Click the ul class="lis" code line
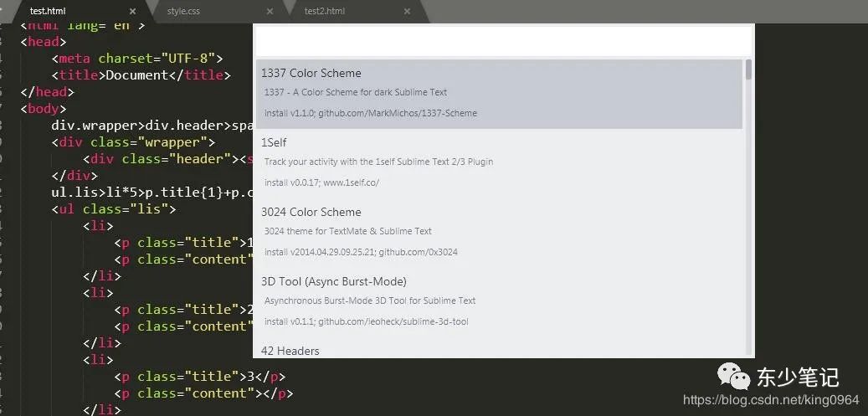The width and height of the screenshot is (868, 416). tap(113, 209)
